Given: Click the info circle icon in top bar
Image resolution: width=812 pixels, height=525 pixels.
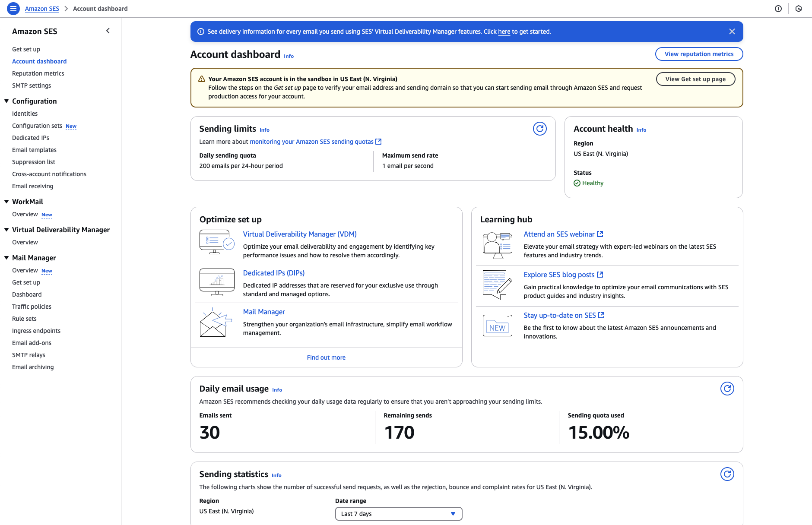Looking at the screenshot, I should click(778, 9).
